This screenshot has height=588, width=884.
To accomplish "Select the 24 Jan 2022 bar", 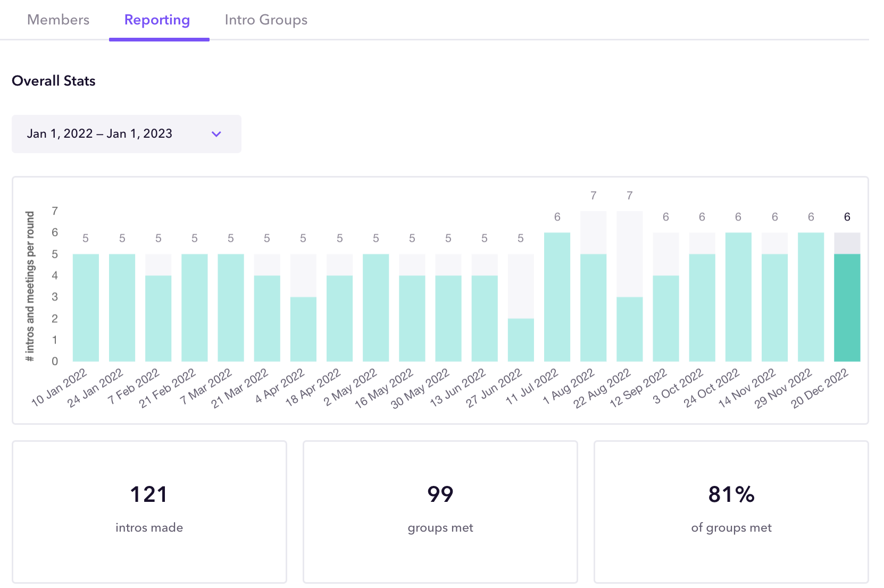I will point(122,308).
